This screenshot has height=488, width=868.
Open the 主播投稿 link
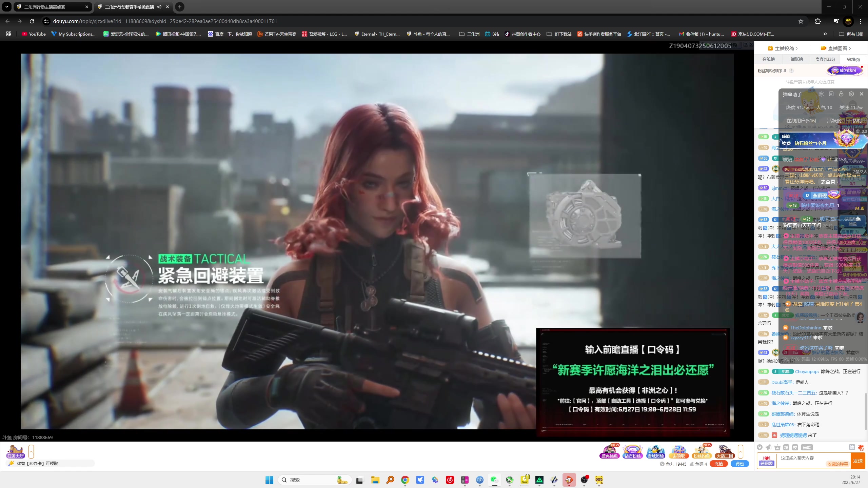(783, 48)
